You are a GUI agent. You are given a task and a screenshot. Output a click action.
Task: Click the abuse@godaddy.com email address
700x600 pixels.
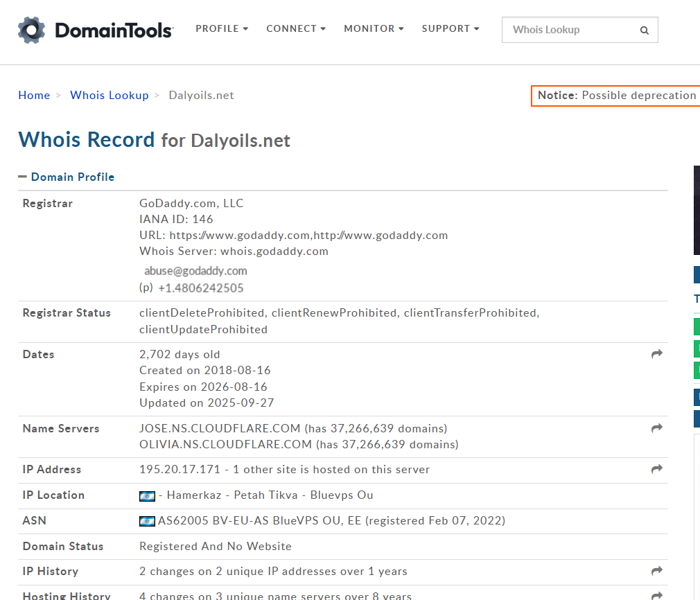point(195,270)
